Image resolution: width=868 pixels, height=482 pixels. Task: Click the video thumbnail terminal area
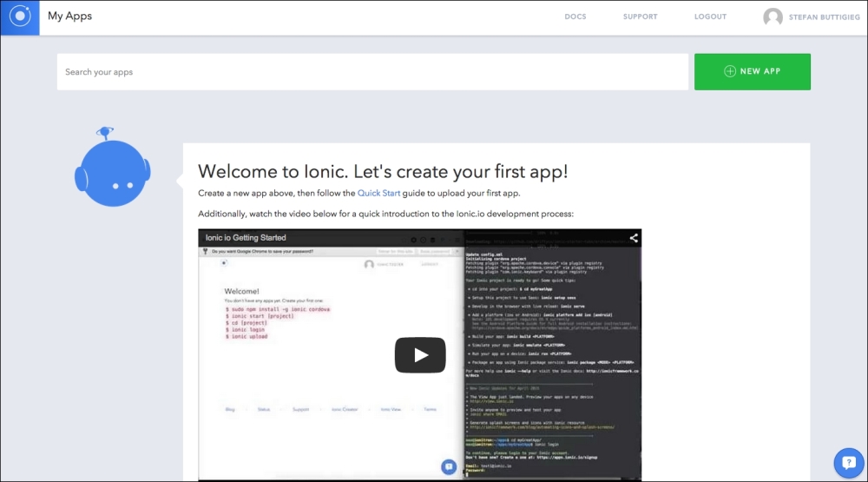click(552, 357)
